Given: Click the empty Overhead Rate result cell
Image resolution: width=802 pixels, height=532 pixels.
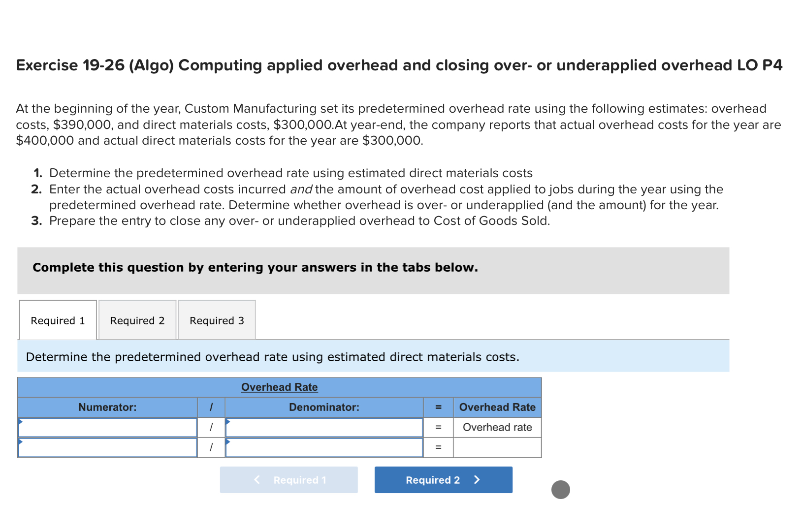Looking at the screenshot, I should 497,447.
